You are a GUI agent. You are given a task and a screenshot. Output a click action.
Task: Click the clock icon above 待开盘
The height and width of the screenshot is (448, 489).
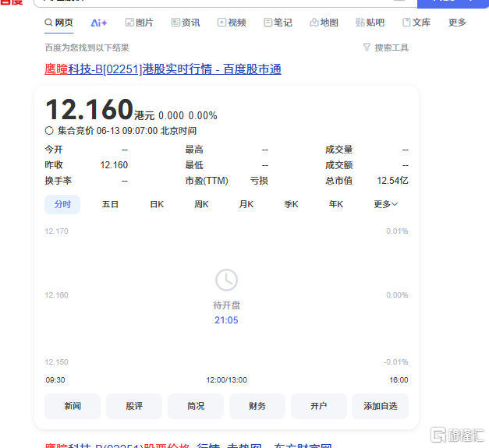(226, 280)
